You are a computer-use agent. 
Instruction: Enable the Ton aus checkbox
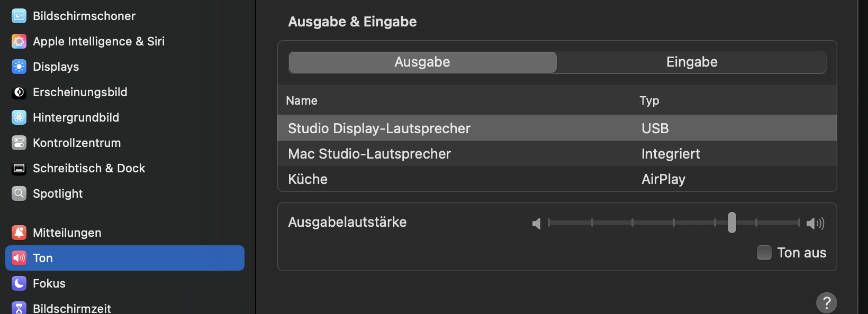pyautogui.click(x=764, y=253)
